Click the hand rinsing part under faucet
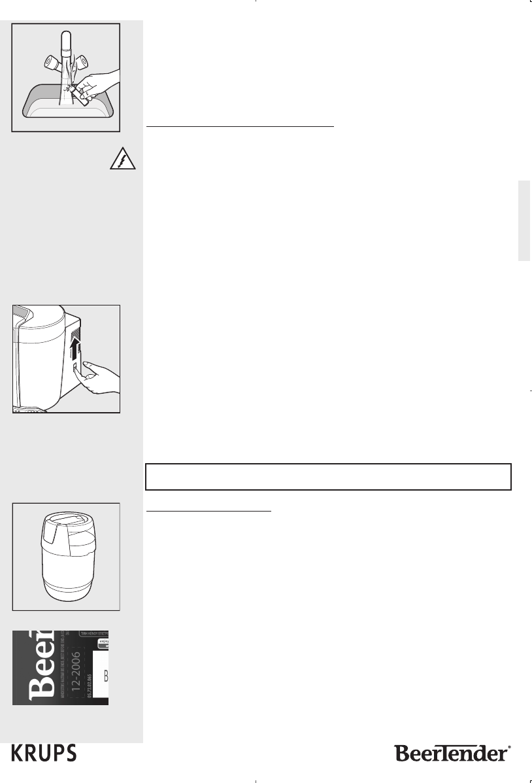The image size is (532, 783). [96, 86]
